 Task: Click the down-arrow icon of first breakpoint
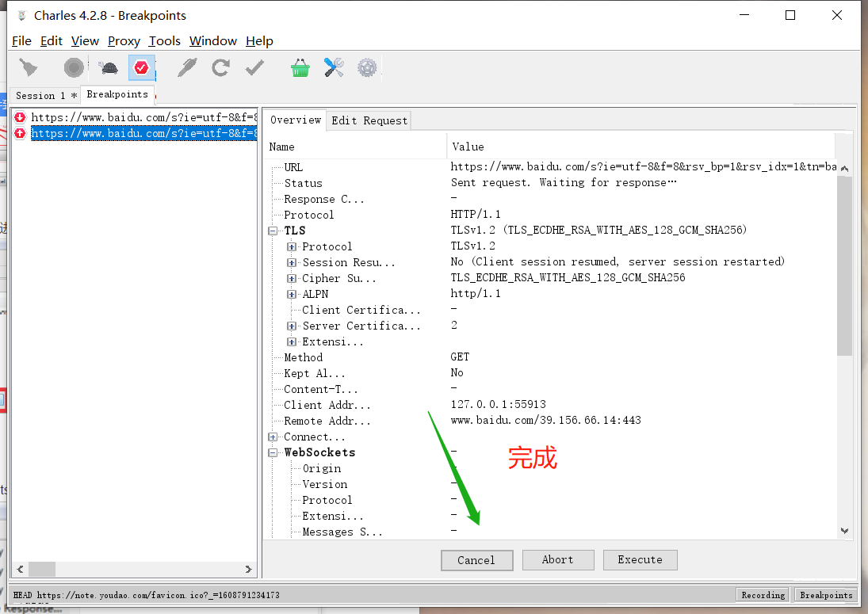pos(20,117)
